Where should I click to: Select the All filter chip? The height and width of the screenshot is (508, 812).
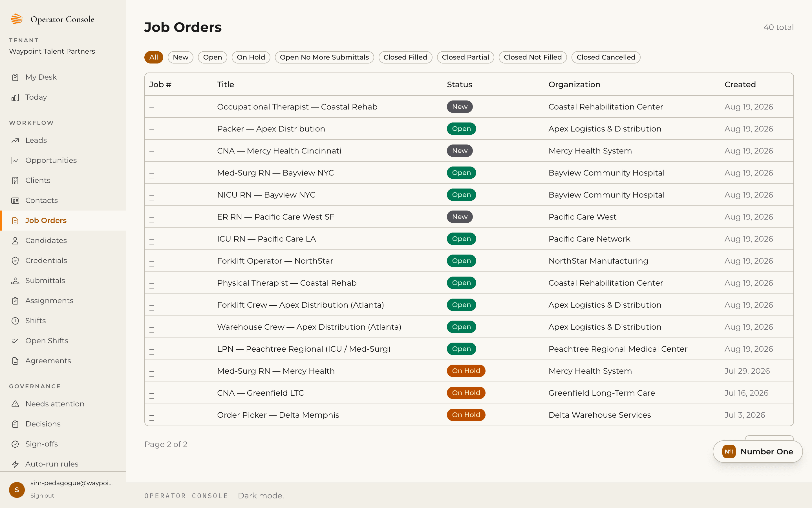(154, 57)
